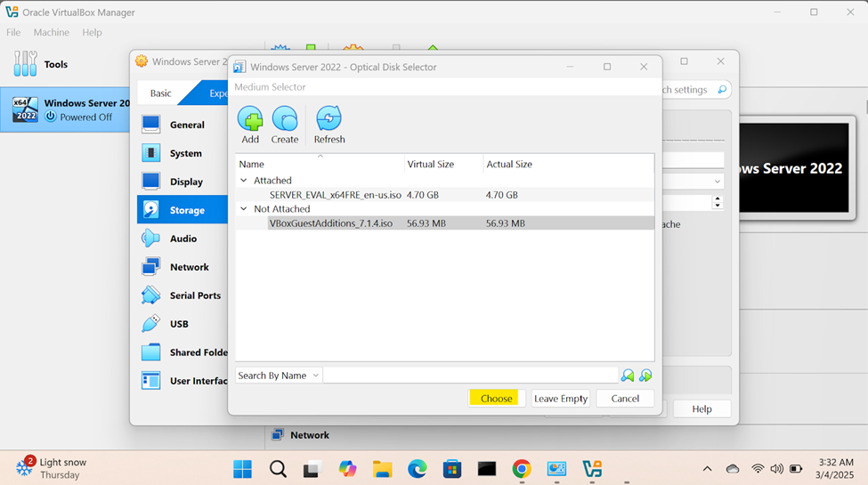868x485 pixels.
Task: Open System settings category
Action: click(x=183, y=153)
